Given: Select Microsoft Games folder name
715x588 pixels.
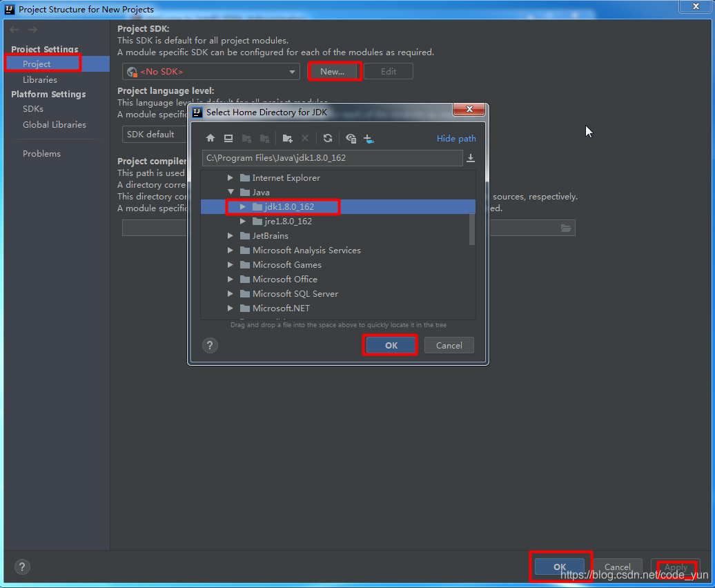Looking at the screenshot, I should (x=287, y=265).
